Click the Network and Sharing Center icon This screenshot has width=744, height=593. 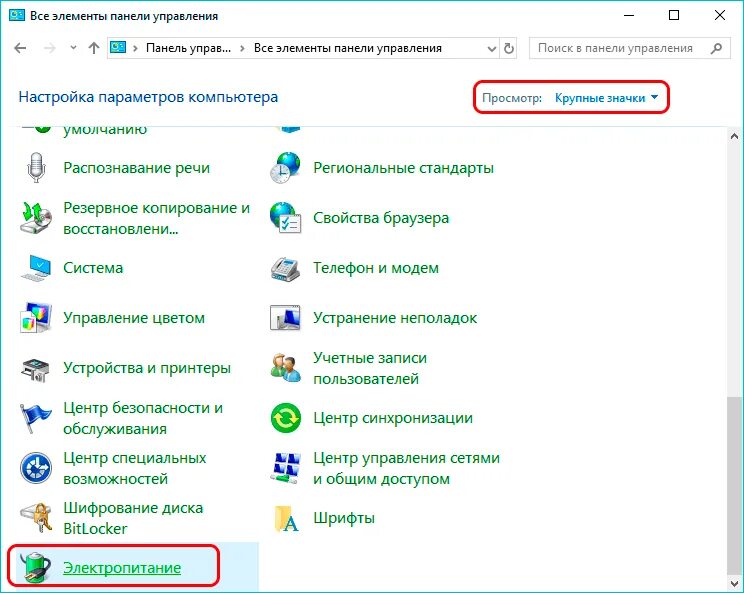[x=285, y=468]
